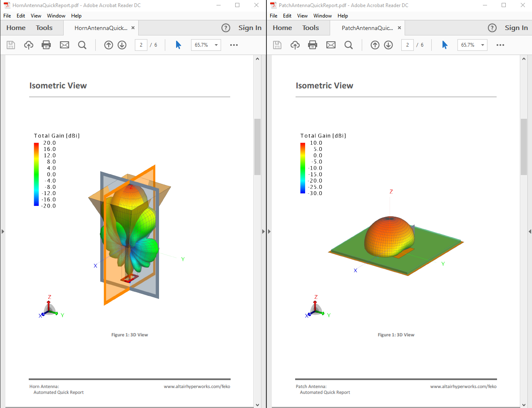Print the HornAntennaQuickReport document
Image resolution: width=532 pixels, height=408 pixels.
[x=46, y=45]
